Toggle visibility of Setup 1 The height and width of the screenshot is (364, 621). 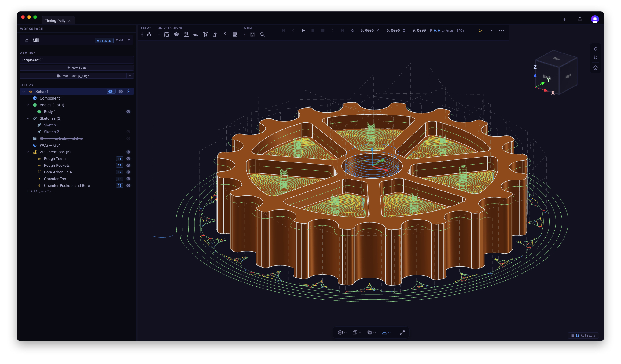click(x=121, y=92)
